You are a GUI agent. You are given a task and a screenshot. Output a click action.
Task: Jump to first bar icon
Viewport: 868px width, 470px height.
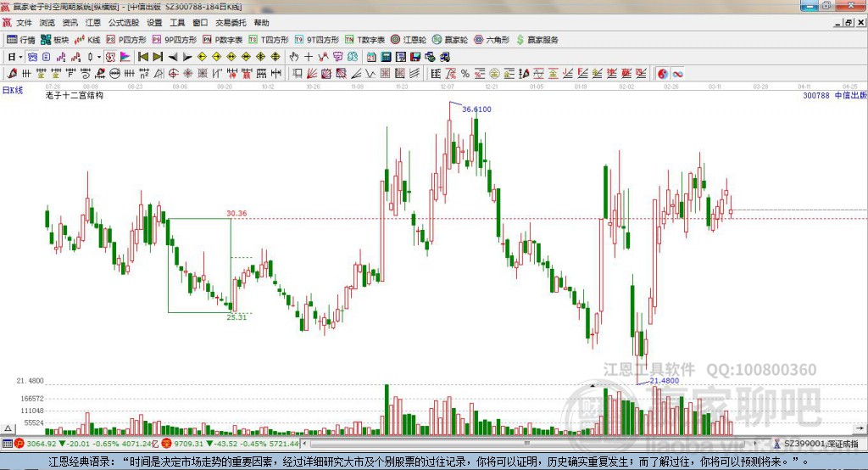[x=143, y=57]
